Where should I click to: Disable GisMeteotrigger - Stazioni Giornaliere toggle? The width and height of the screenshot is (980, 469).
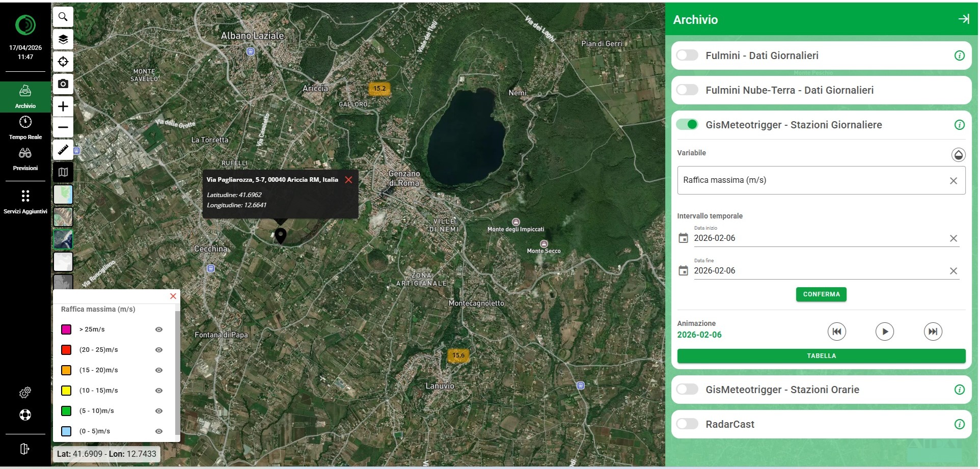coord(687,125)
